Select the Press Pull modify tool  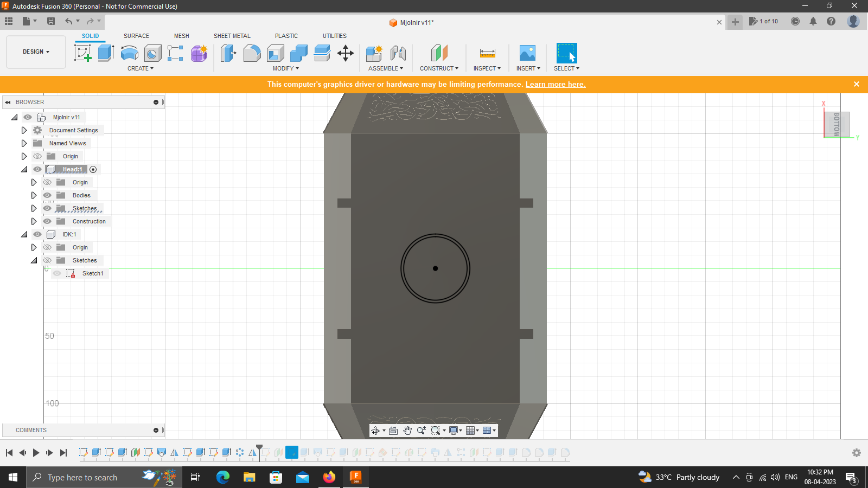(228, 53)
